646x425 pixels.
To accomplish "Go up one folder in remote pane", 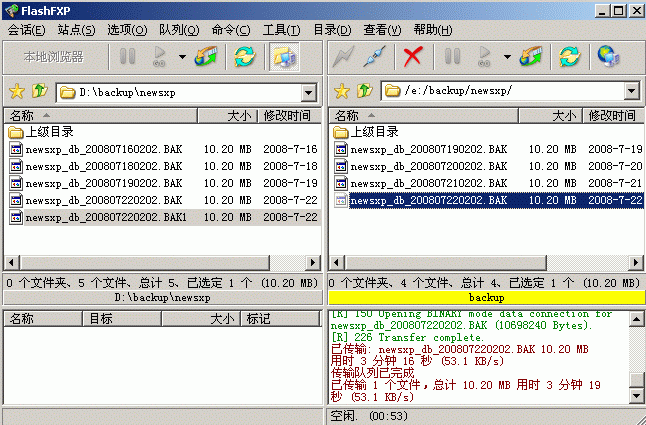I will (365, 91).
